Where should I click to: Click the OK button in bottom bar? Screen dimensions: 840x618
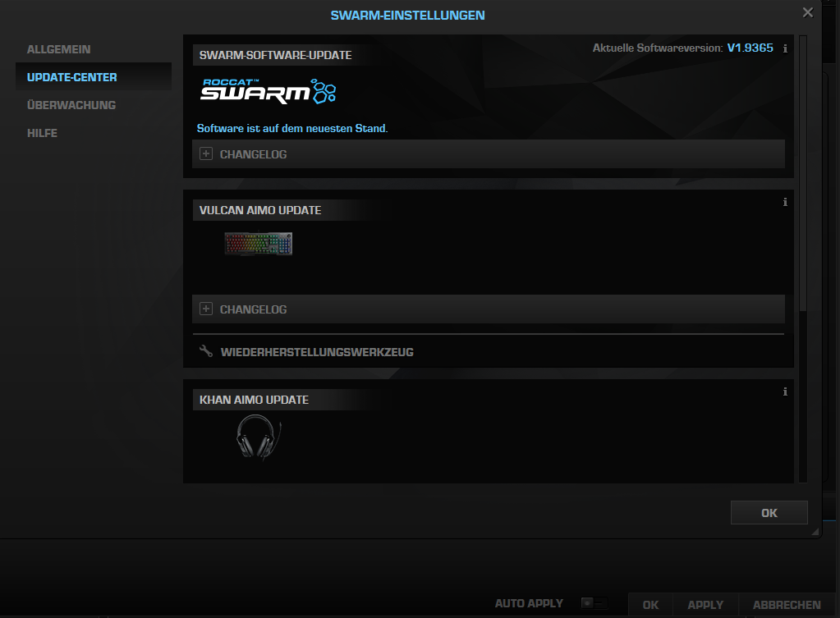click(x=650, y=605)
